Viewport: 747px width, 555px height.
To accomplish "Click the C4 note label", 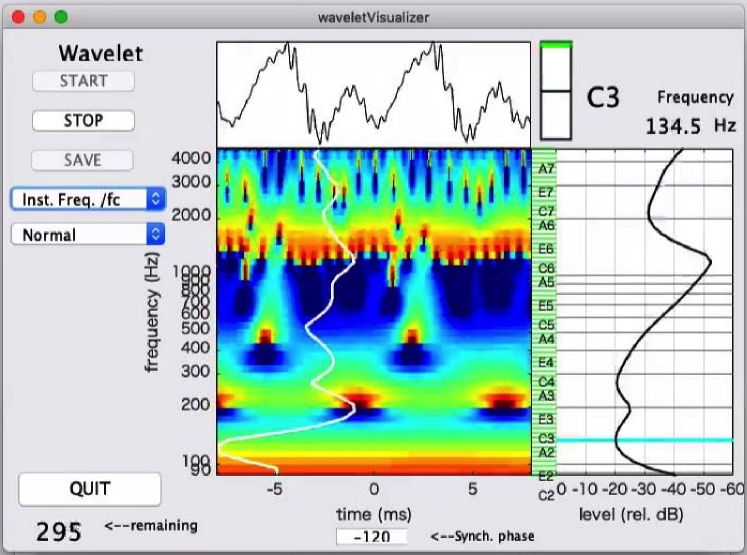I will [546, 382].
